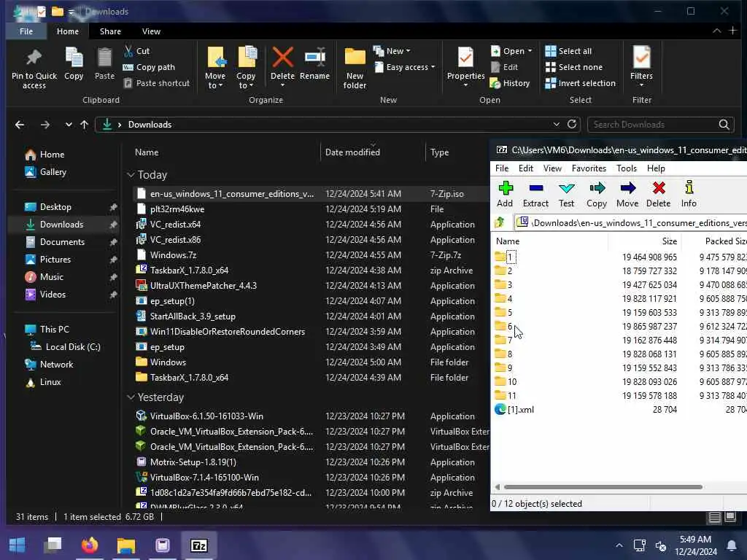Screen dimensions: 747x560
Task: Click the 7-Zip path address field
Action: [x=631, y=223]
